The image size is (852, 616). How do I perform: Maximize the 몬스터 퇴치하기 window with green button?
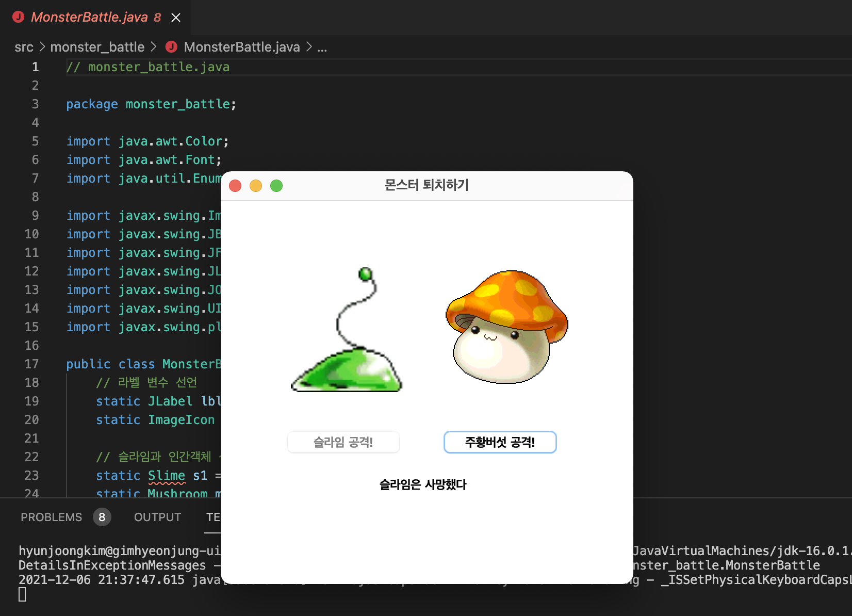pos(276,186)
